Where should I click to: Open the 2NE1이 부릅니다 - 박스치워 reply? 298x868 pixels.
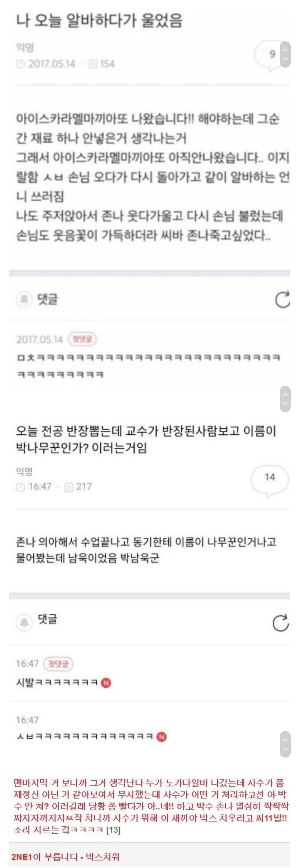[65, 857]
